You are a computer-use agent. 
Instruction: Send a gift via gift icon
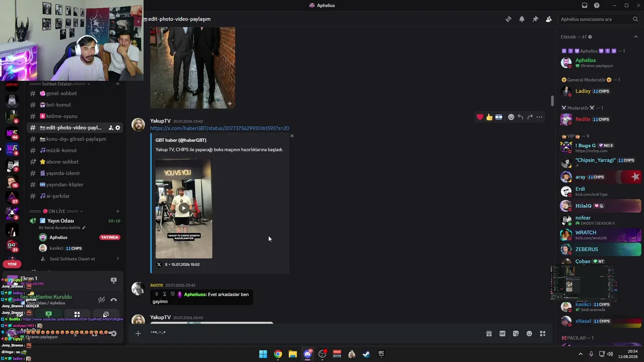[x=489, y=333]
